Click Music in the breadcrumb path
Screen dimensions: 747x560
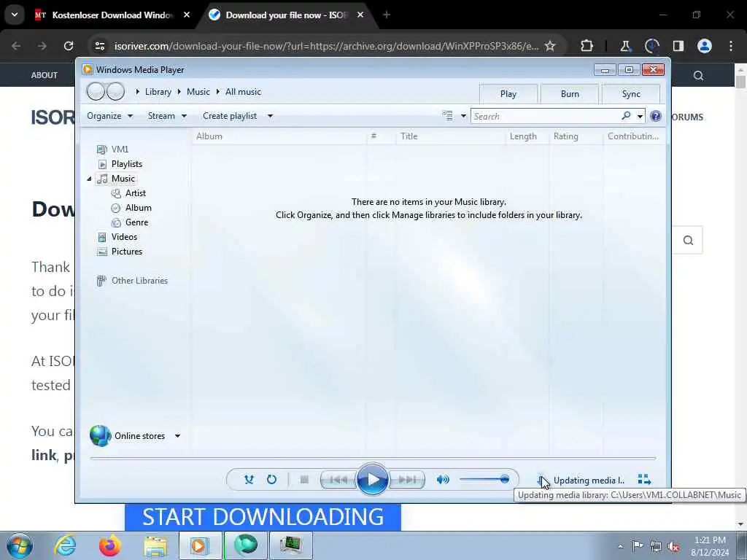tap(198, 92)
